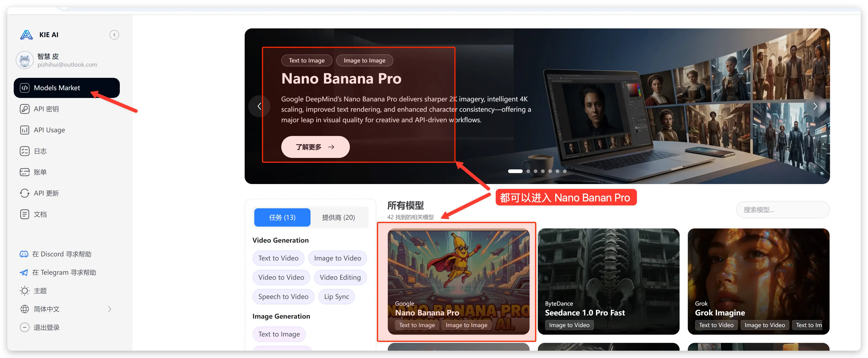Click banner's Image to Image tag
Image resolution: width=868 pixels, height=358 pixels.
point(364,61)
